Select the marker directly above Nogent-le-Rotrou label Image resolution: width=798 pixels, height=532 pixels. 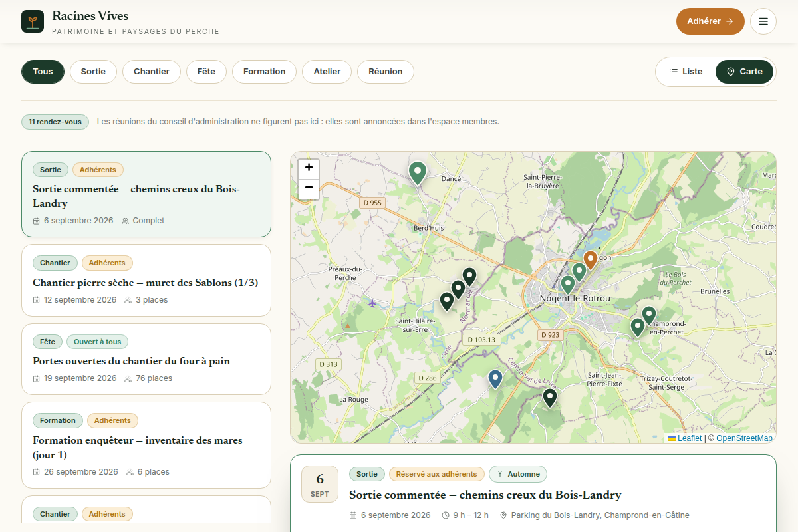pos(567,285)
